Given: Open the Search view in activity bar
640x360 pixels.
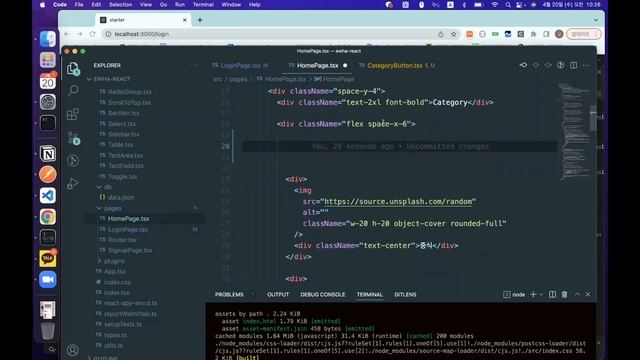Looking at the screenshot, I should [x=73, y=90].
